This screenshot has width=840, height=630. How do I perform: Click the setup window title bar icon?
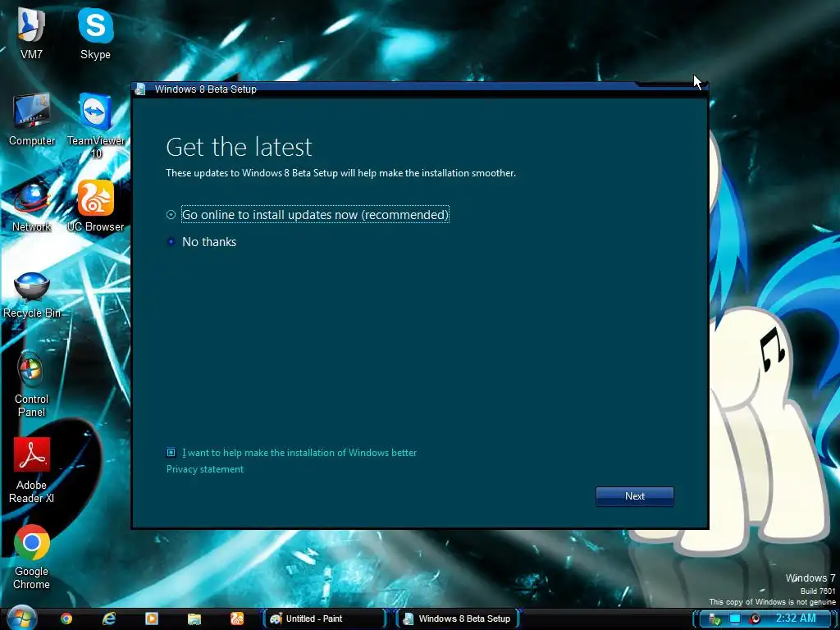click(140, 89)
